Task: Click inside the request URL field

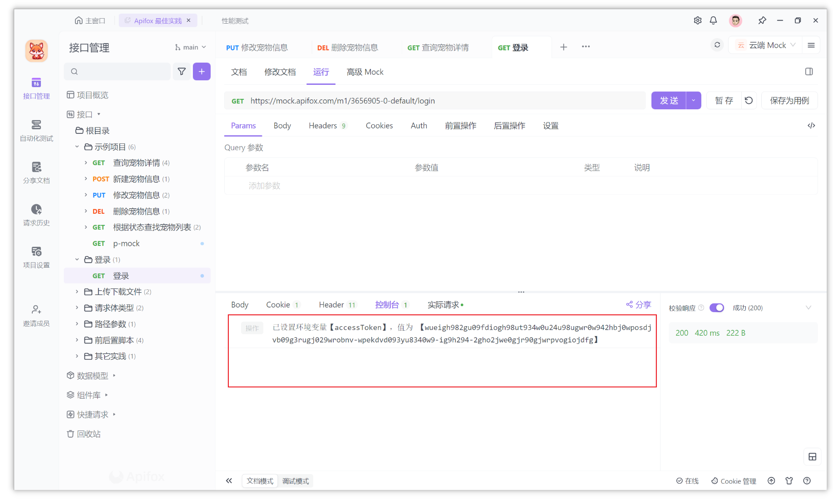Action: click(431, 100)
